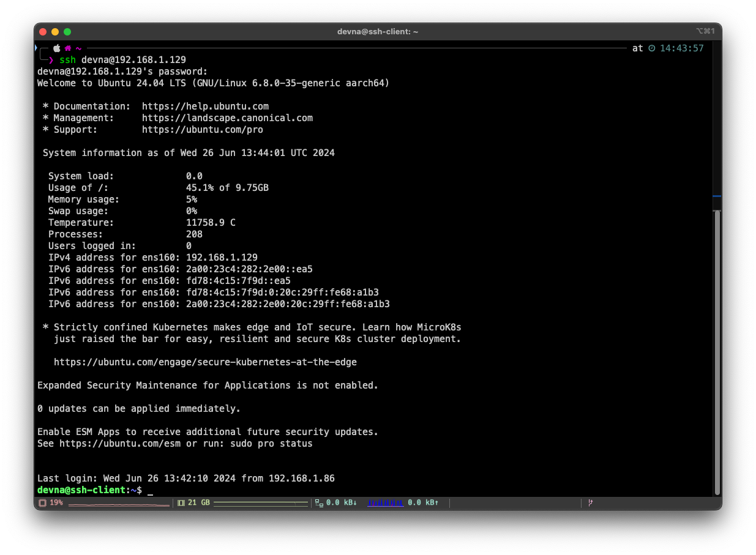Click the 0.0 kB↓ download rate

pos(342,502)
